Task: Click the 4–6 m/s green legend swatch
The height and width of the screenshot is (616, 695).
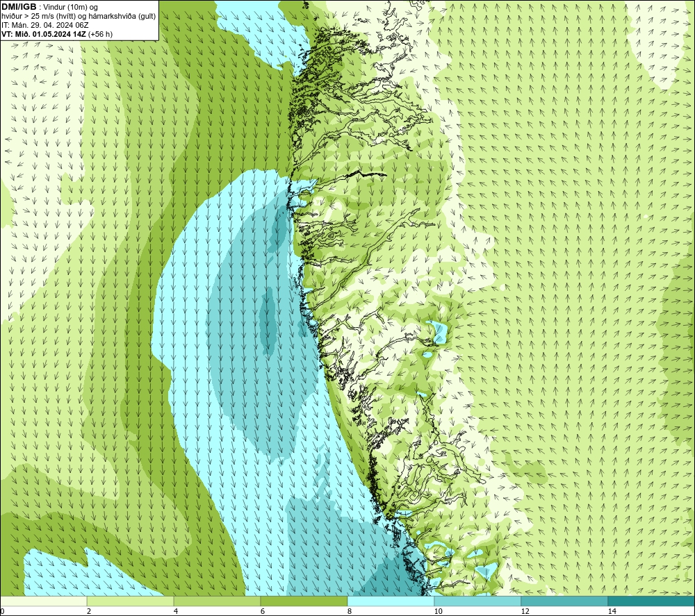Action: coord(217,601)
